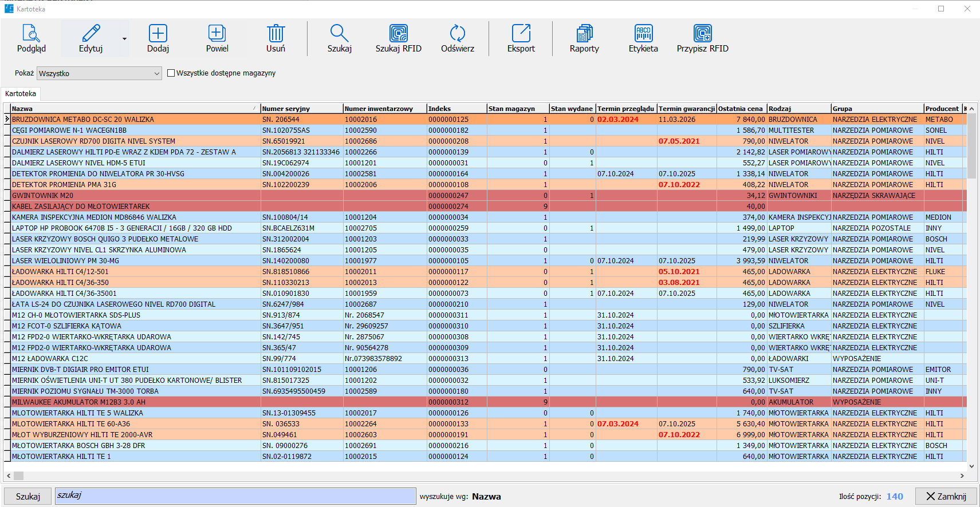Select the Kartoteka tab
This screenshot has width=980, height=507.
click(21, 94)
